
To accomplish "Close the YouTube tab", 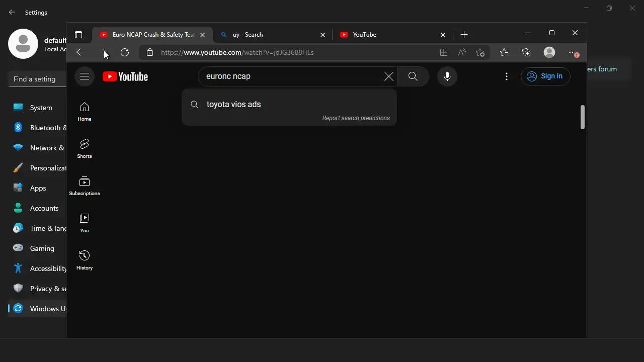I will 443,35.
